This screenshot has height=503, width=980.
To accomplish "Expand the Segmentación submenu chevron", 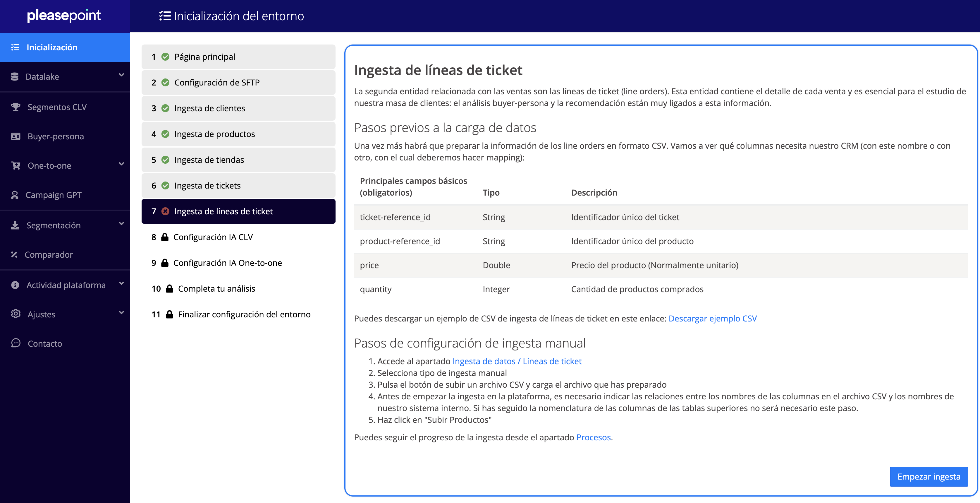I will [x=121, y=224].
